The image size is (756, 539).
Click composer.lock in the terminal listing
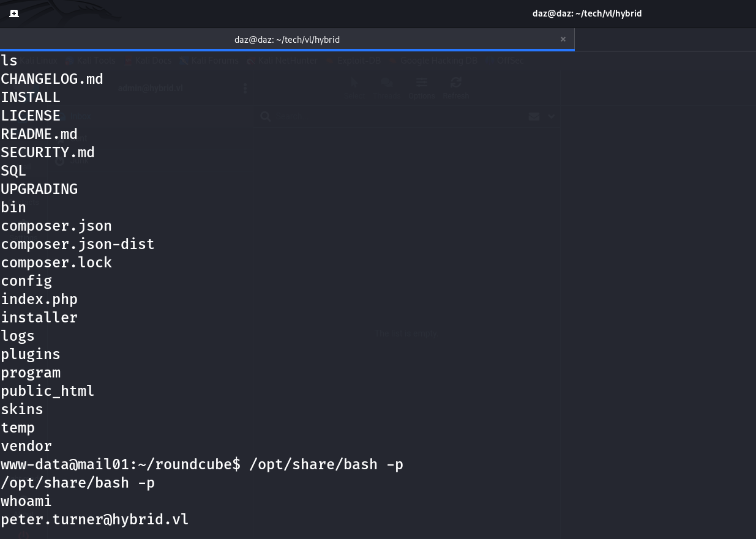pos(56,262)
